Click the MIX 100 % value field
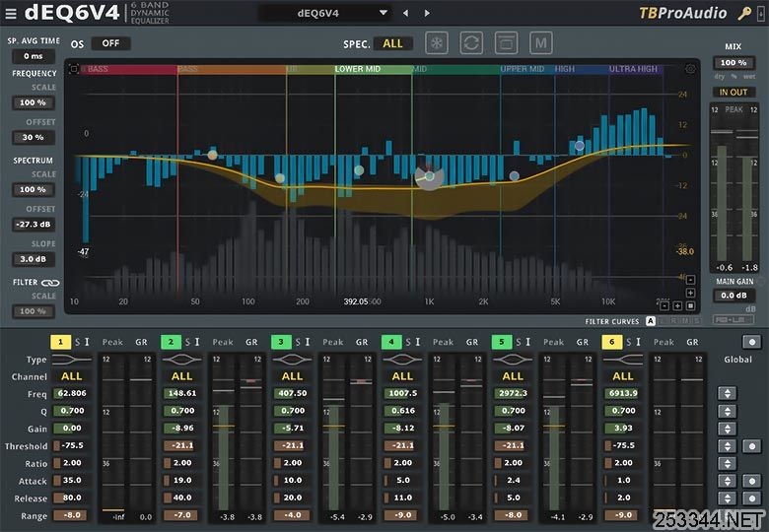 (734, 63)
